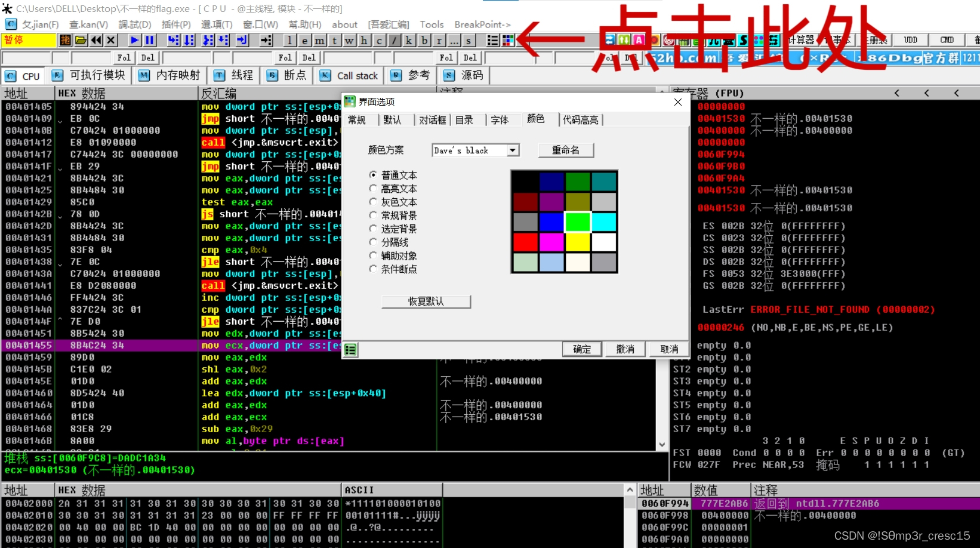The image size is (980, 548).
Task: Switch to the 对话框 tab in dialog
Action: (x=432, y=120)
